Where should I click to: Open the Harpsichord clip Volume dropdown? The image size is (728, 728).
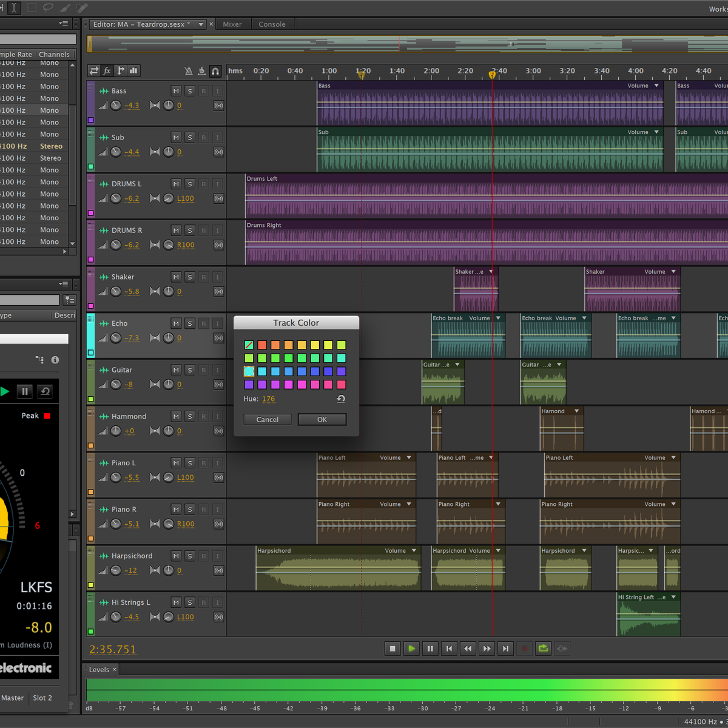point(414,551)
